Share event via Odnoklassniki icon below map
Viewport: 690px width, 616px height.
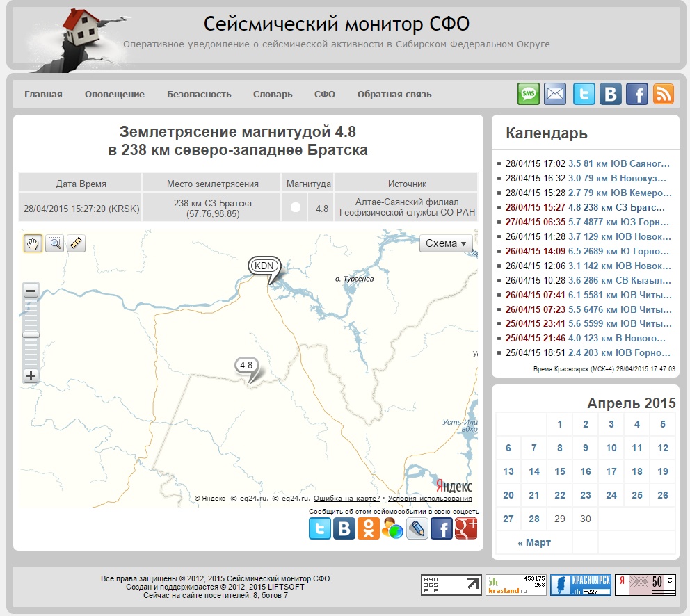(x=369, y=528)
